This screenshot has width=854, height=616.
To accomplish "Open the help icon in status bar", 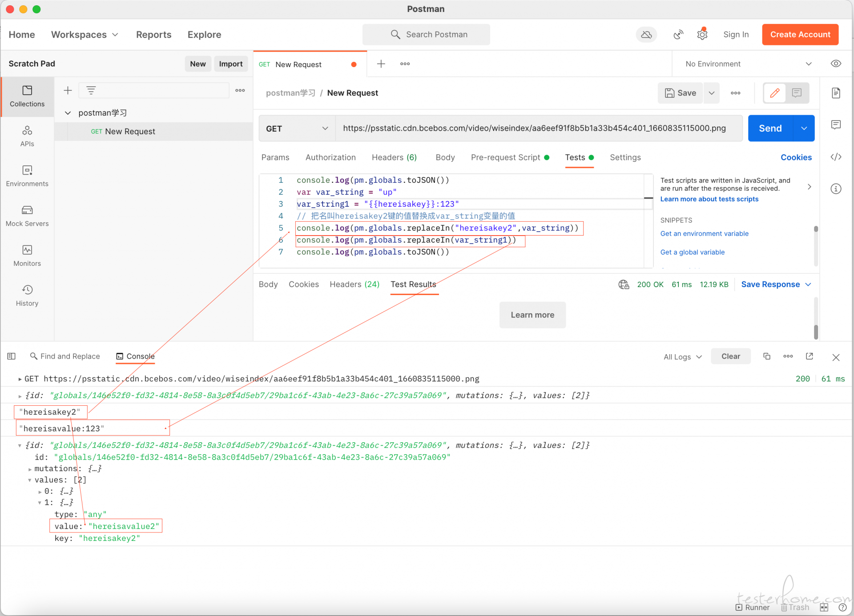I will pyautogui.click(x=842, y=608).
